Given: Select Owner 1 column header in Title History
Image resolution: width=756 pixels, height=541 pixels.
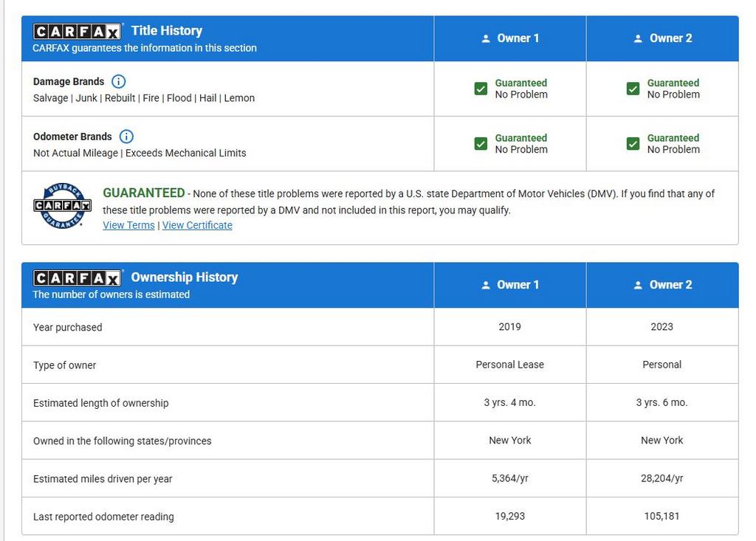Looking at the screenshot, I should click(x=510, y=38).
